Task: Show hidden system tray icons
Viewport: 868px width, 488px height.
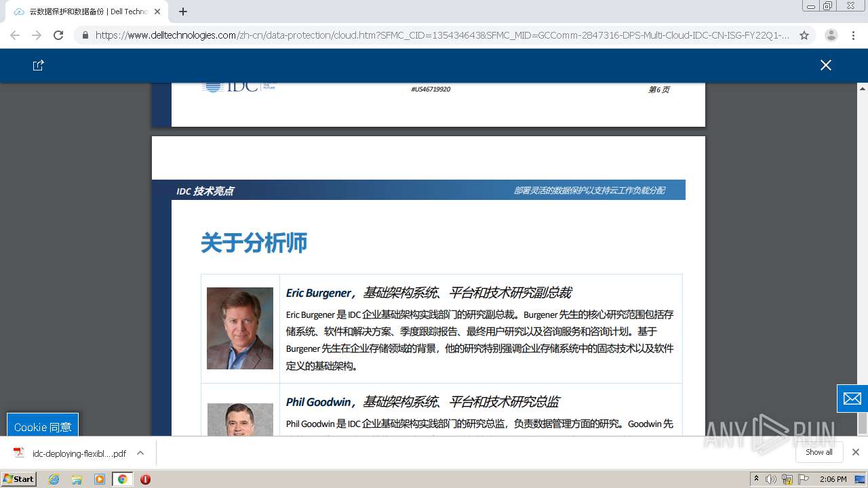Action: (757, 479)
